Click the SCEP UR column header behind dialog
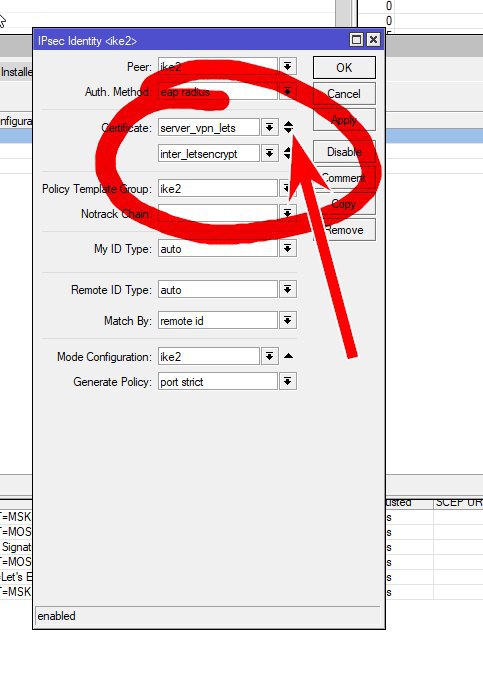This screenshot has height=686, width=483. pos(458,503)
